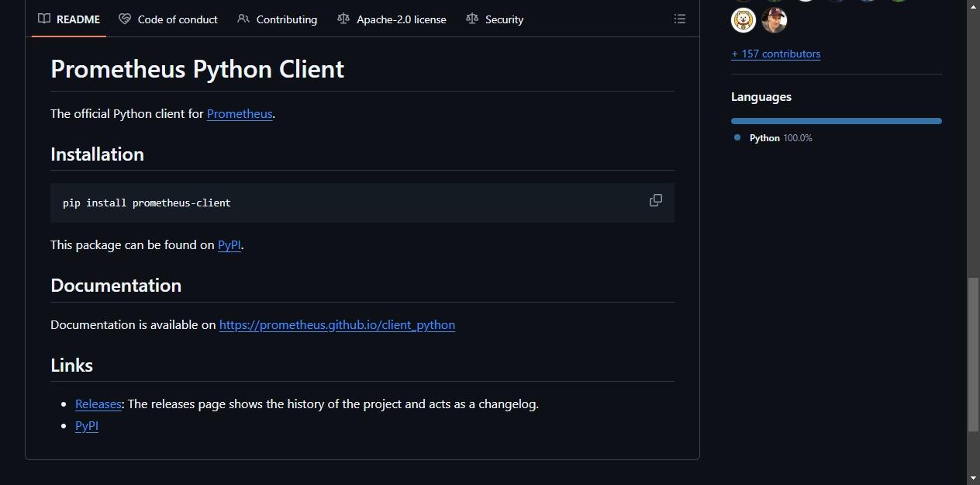The height and width of the screenshot is (485, 980).
Task: Follow the Prometheus link
Action: (240, 113)
